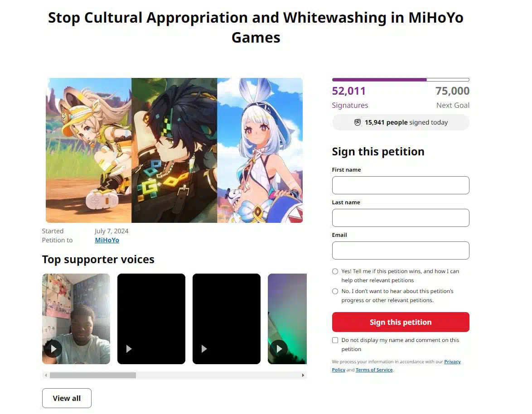Check 'Do not display my name and comment'
Screen dimensions: 532x414
click(335, 340)
